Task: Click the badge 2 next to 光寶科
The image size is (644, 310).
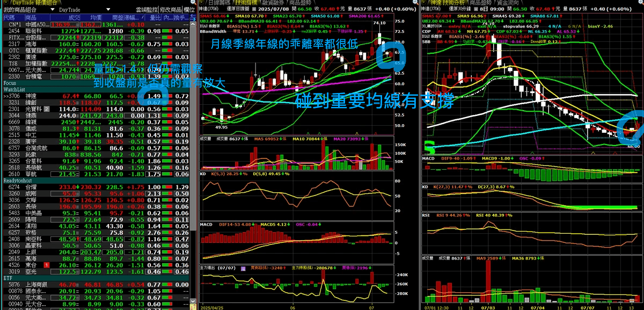Action: point(47,109)
